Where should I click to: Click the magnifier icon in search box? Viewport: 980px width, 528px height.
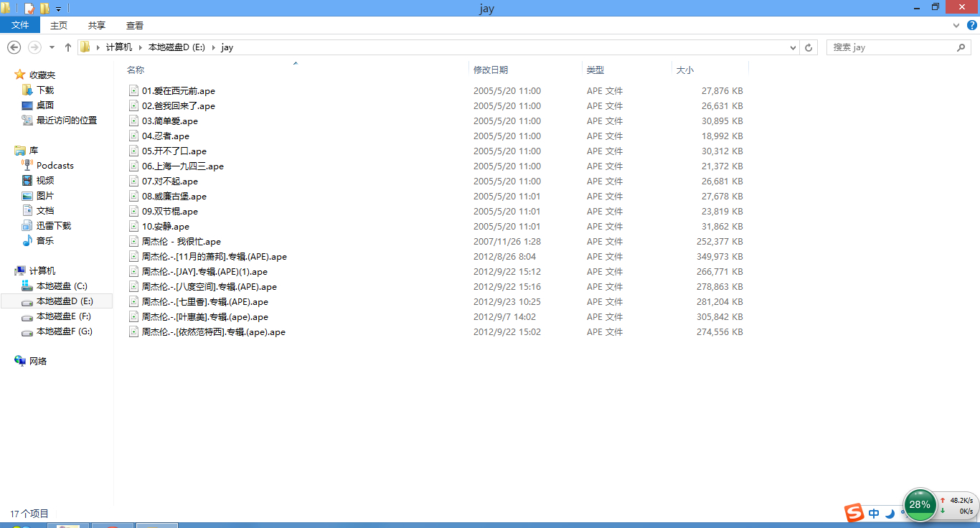961,47
